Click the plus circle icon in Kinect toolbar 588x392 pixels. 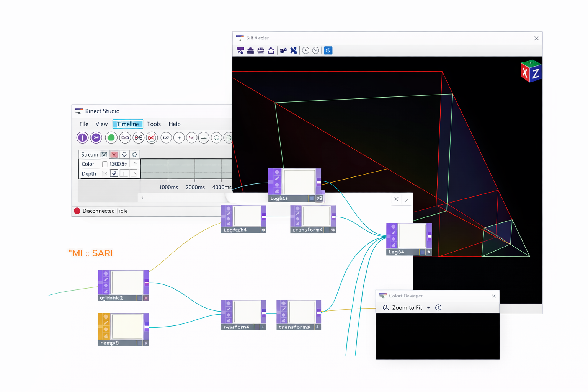click(179, 138)
